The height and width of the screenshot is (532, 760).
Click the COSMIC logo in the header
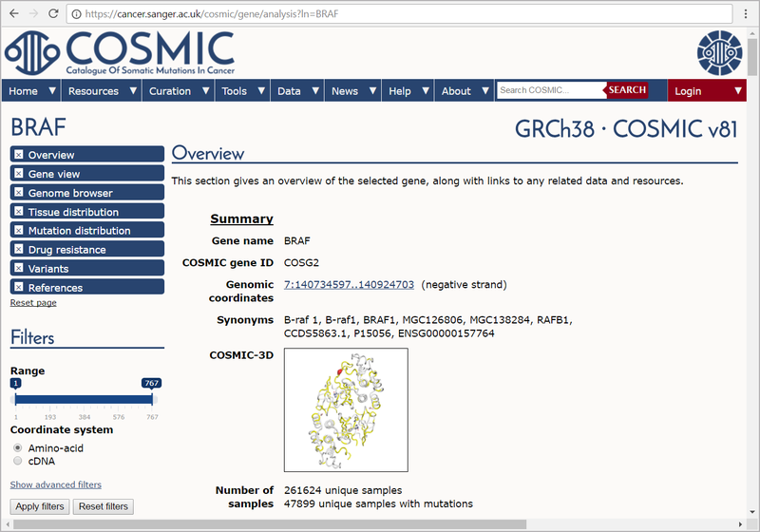(122, 51)
